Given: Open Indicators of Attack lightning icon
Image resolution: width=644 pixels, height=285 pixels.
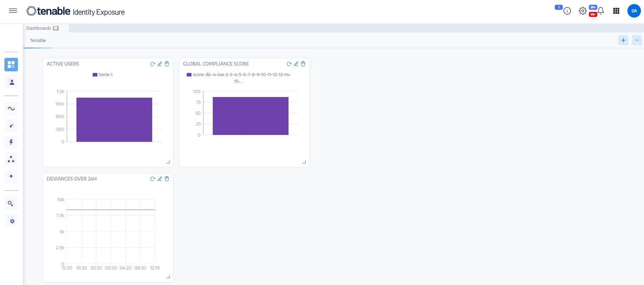Looking at the screenshot, I should (11, 142).
